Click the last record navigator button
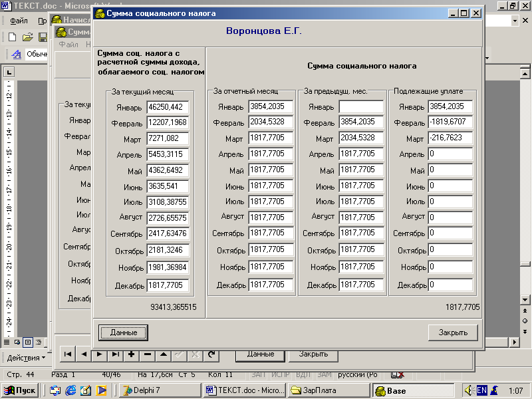Screen dimensions: 532x399 [x=115, y=354]
